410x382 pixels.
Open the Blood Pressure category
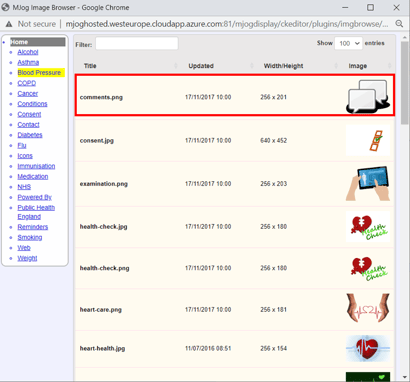pos(39,73)
